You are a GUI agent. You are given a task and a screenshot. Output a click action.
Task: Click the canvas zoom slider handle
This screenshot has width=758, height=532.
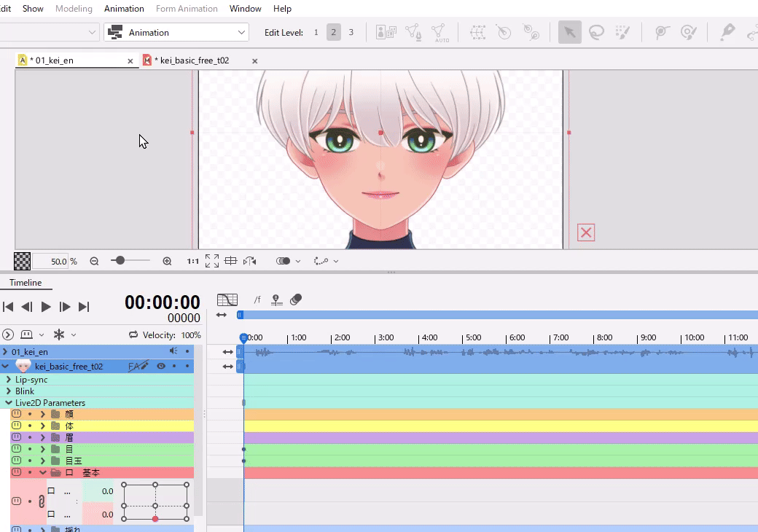120,260
